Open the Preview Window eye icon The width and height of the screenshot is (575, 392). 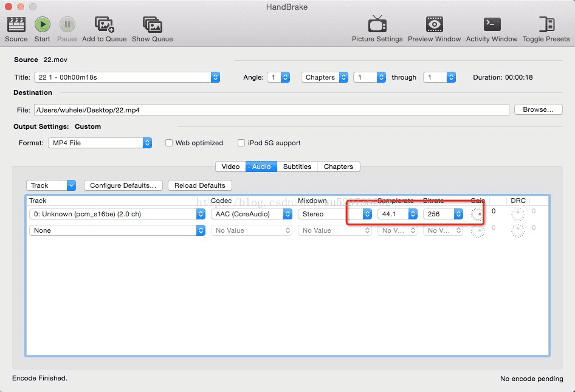435,24
